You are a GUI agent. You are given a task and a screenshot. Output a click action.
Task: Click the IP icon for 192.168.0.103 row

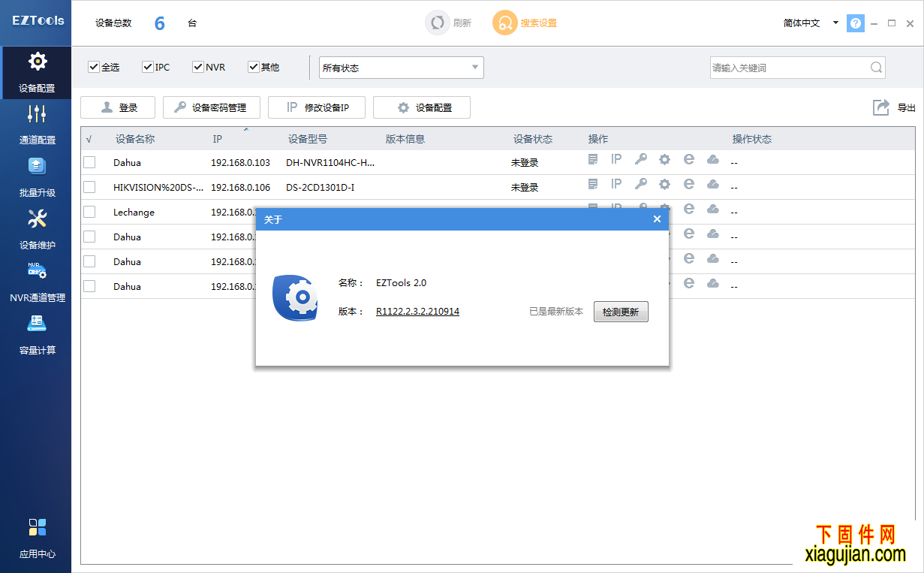[x=616, y=159]
